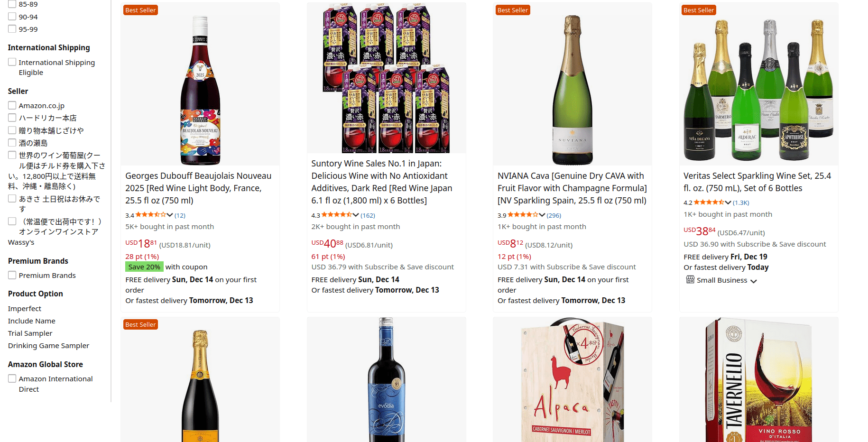Screen dimensions: 868x442
Task: Enable the Amazon.co.jp seller filter
Action: tap(12, 105)
